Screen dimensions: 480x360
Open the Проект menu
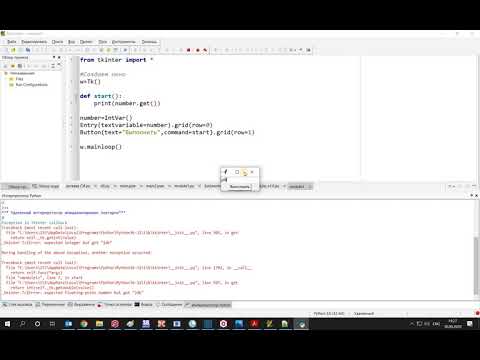pyautogui.click(x=86, y=42)
